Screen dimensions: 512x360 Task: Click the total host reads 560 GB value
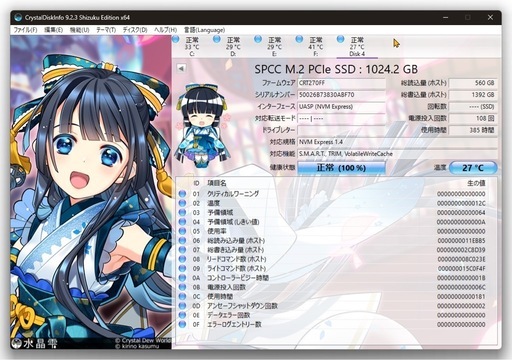click(x=473, y=83)
